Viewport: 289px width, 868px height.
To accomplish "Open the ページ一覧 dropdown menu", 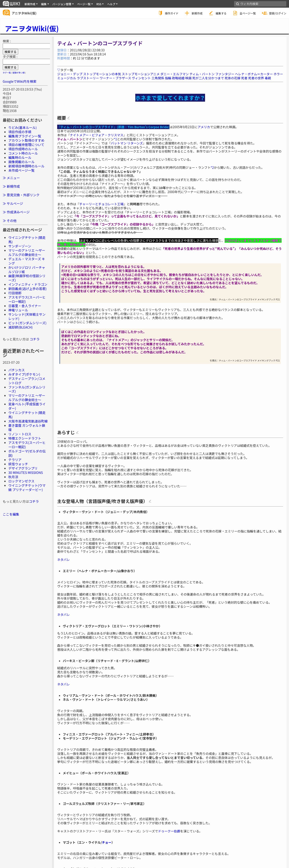I will click(x=85, y=4).
